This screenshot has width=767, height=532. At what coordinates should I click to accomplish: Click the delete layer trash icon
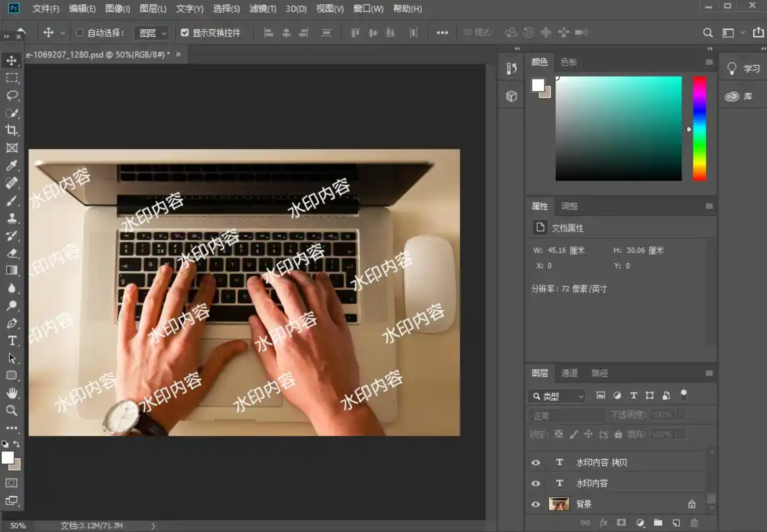pyautogui.click(x=694, y=523)
